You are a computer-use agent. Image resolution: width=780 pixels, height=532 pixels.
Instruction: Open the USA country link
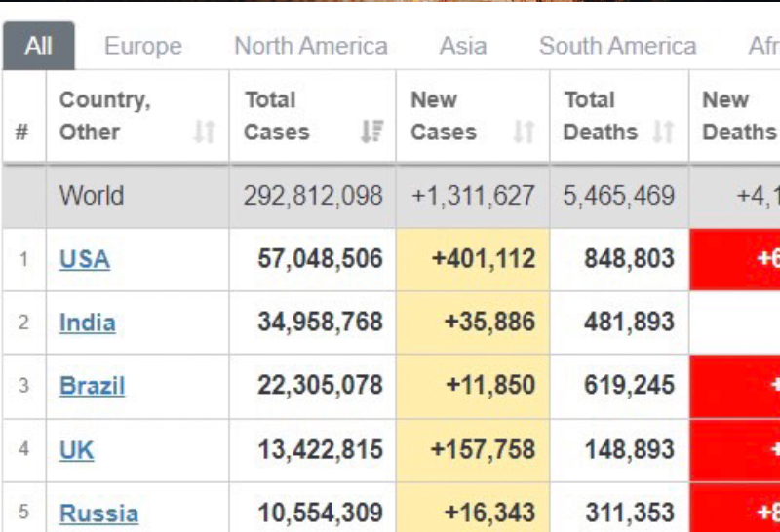85,259
